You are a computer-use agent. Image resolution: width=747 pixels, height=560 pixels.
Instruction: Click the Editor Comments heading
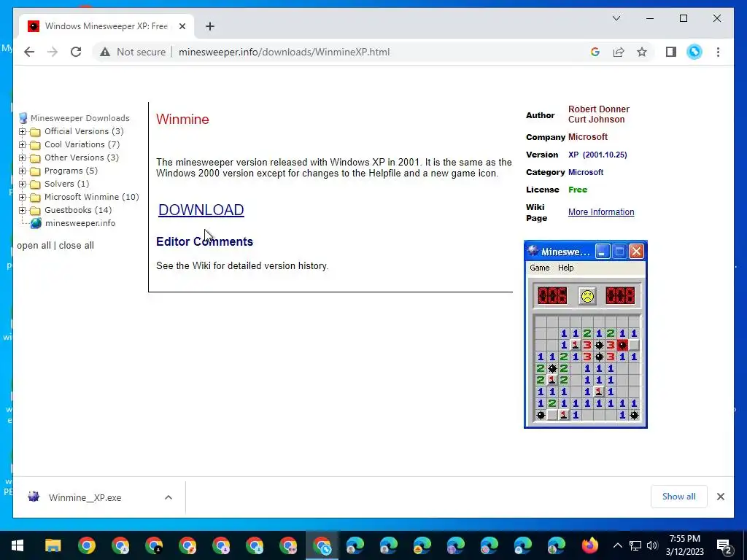coord(204,241)
